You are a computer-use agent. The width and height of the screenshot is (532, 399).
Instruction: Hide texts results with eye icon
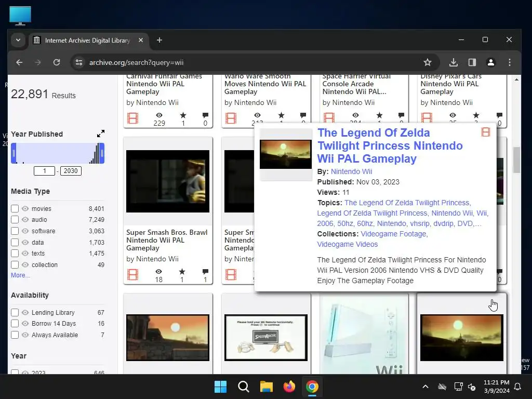[x=25, y=254]
